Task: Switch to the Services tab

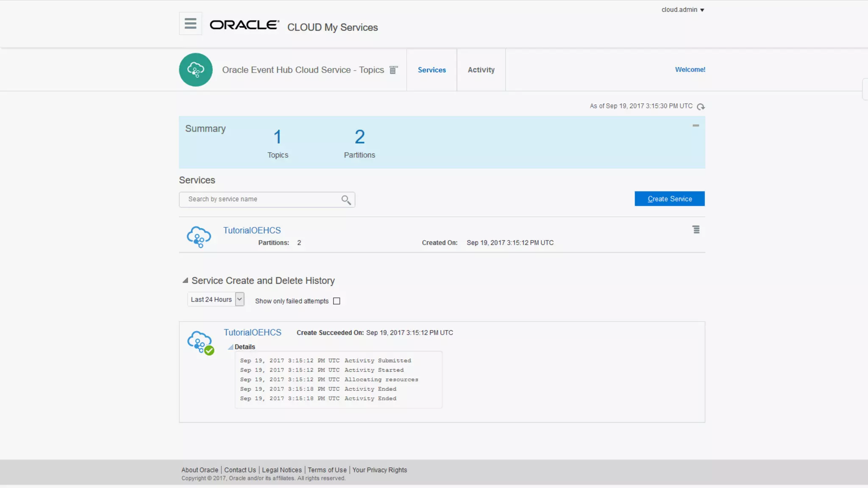Action: tap(431, 70)
